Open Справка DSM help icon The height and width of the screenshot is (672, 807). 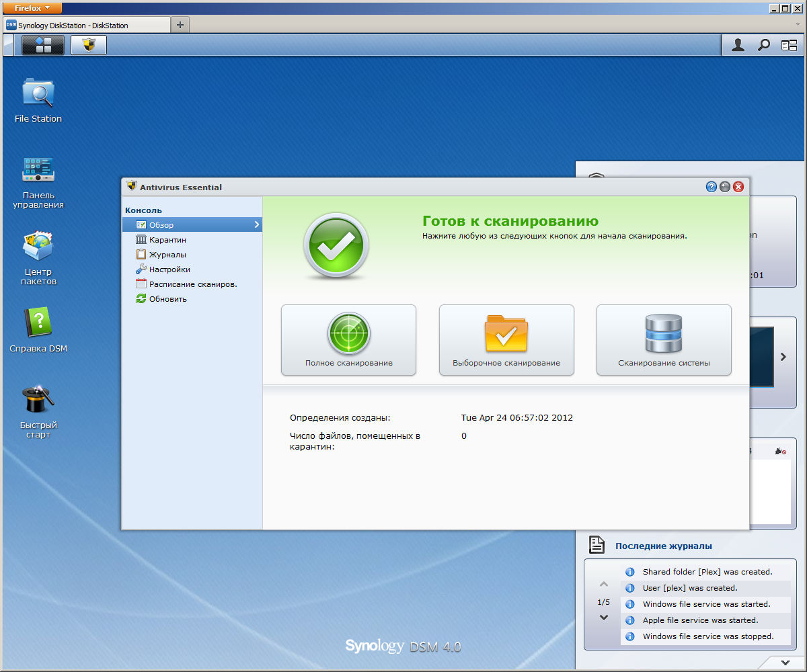click(38, 330)
